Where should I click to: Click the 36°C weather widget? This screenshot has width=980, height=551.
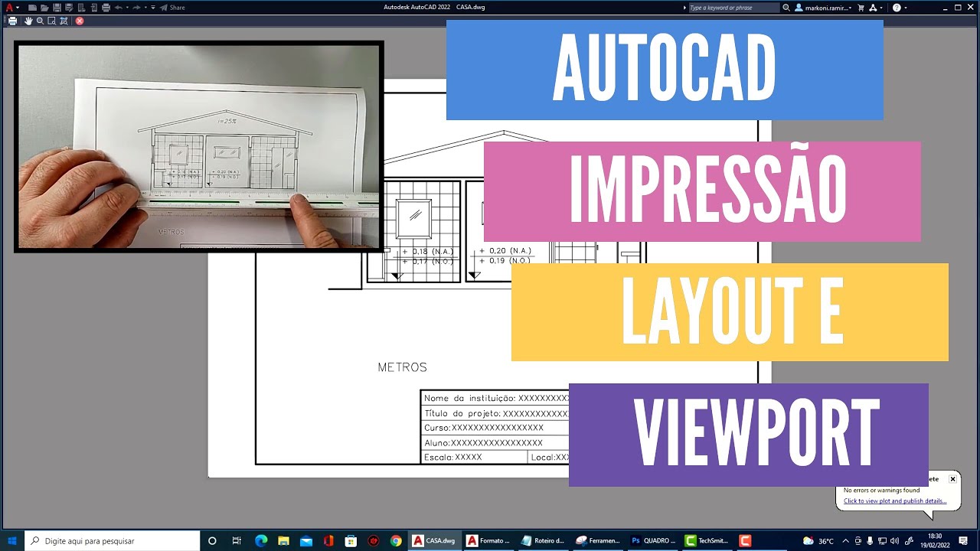pyautogui.click(x=818, y=541)
